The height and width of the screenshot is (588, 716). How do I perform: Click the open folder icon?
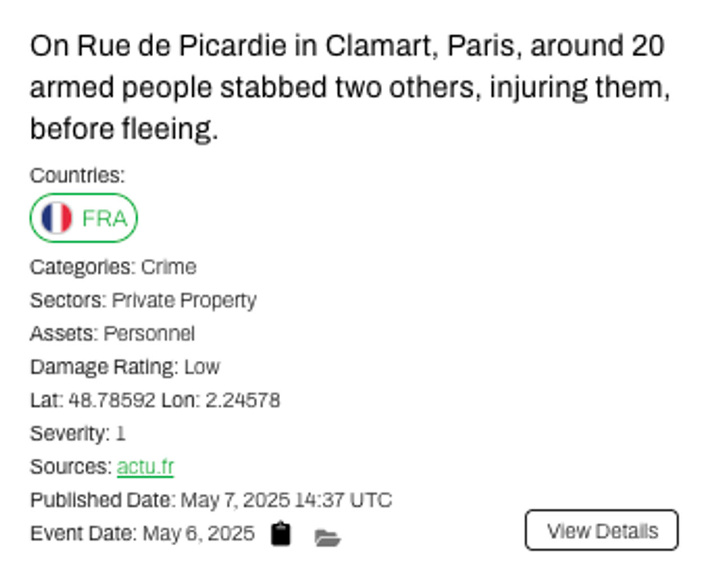(328, 538)
